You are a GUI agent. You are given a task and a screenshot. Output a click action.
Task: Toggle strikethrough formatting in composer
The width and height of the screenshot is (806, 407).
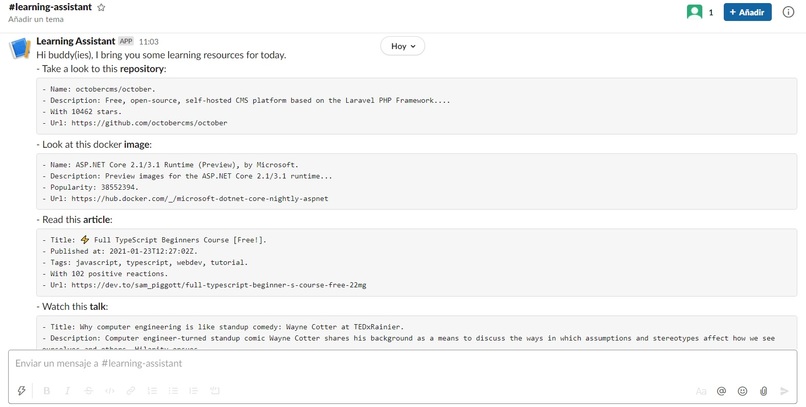pos(88,391)
